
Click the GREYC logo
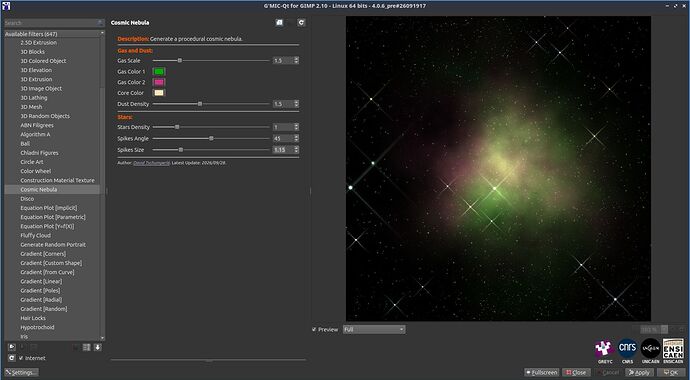pos(605,350)
